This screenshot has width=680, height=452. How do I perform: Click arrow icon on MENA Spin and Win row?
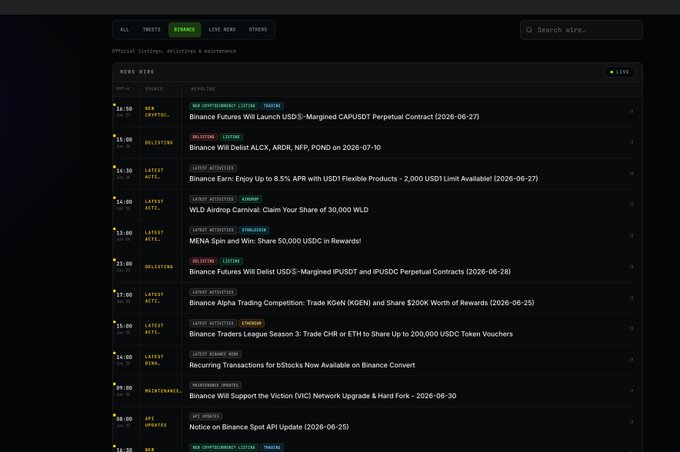coord(631,236)
